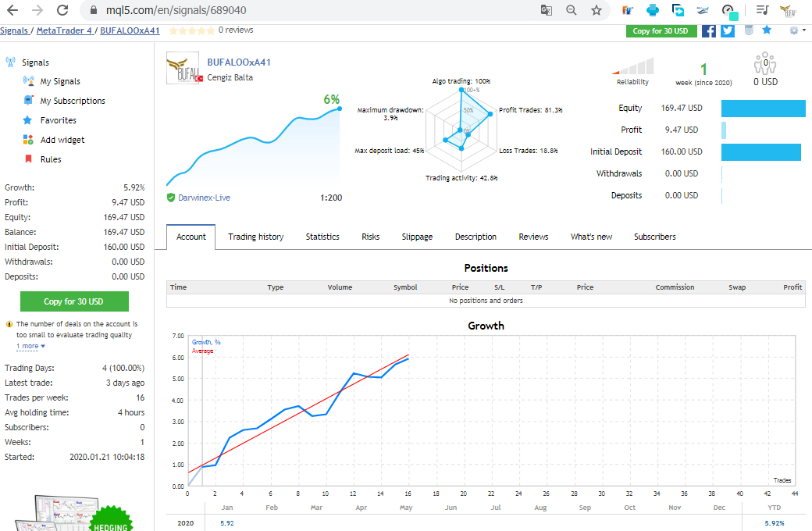Click the HEDGING promo banner image
The height and width of the screenshot is (531, 812).
(74, 513)
